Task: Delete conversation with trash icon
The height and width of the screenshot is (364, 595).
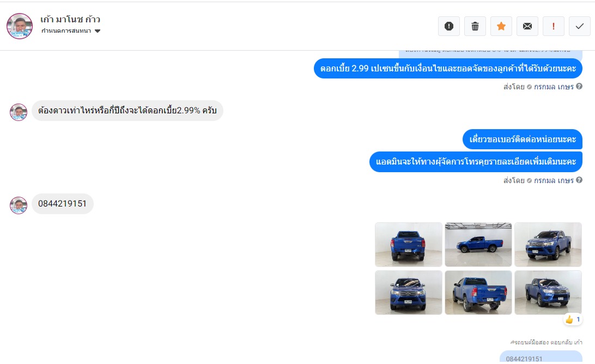Action: click(475, 26)
